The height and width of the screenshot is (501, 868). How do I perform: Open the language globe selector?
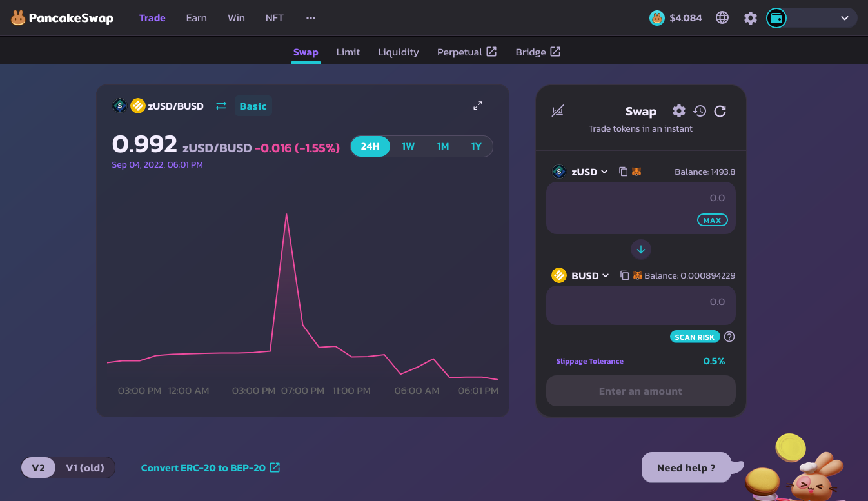point(722,18)
